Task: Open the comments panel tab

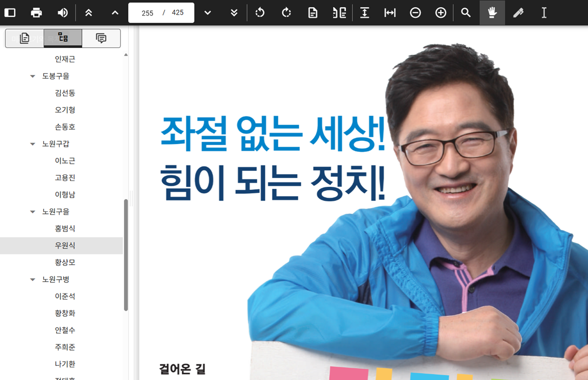Action: tap(101, 38)
